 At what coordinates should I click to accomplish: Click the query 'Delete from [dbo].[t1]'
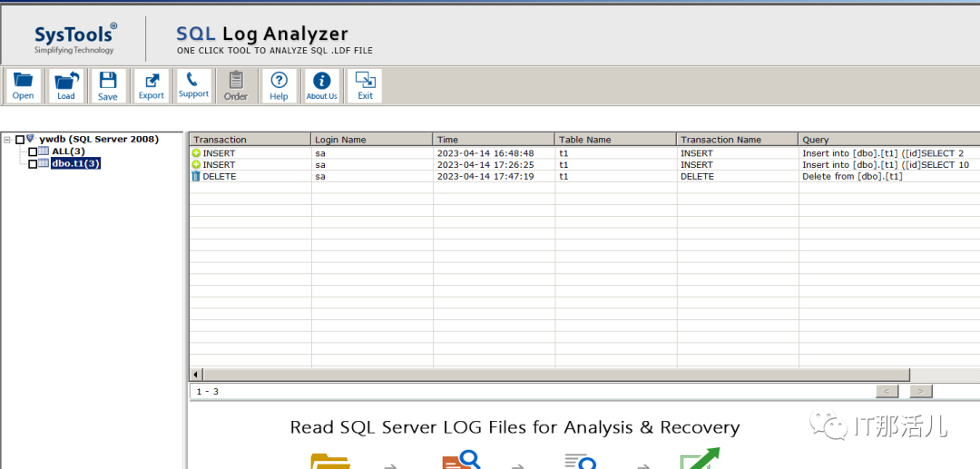(x=852, y=177)
